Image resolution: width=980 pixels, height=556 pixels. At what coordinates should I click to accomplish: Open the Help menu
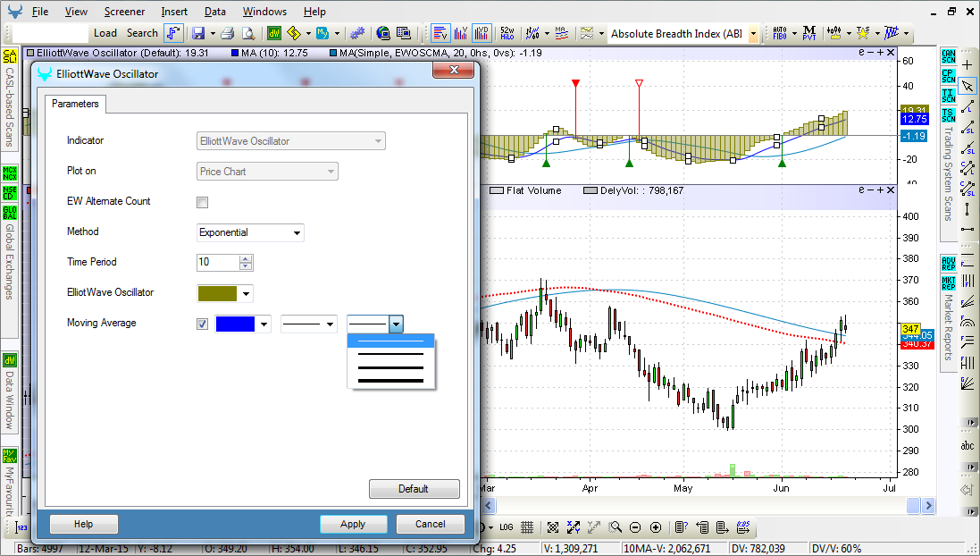pos(314,12)
